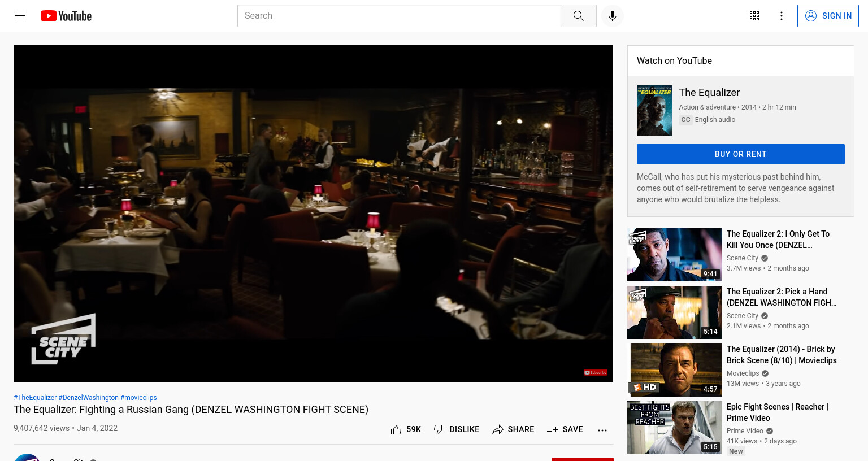Click the '9,407,642 views' text
The image size is (868, 461).
(41, 428)
